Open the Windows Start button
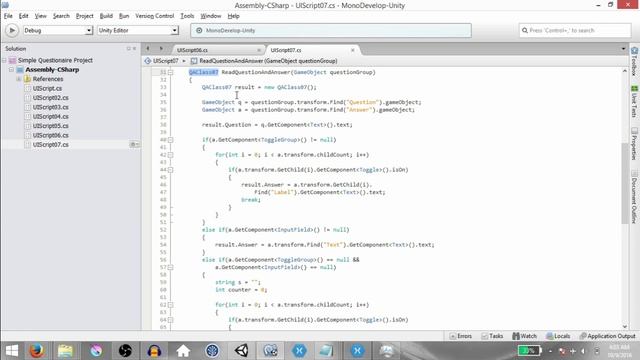Viewport: 640px width, 360px height. tap(12, 351)
